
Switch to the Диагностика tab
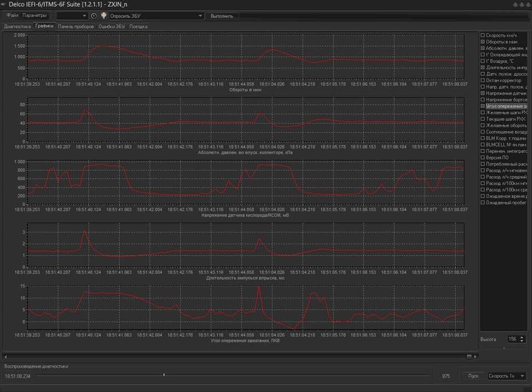tap(17, 27)
